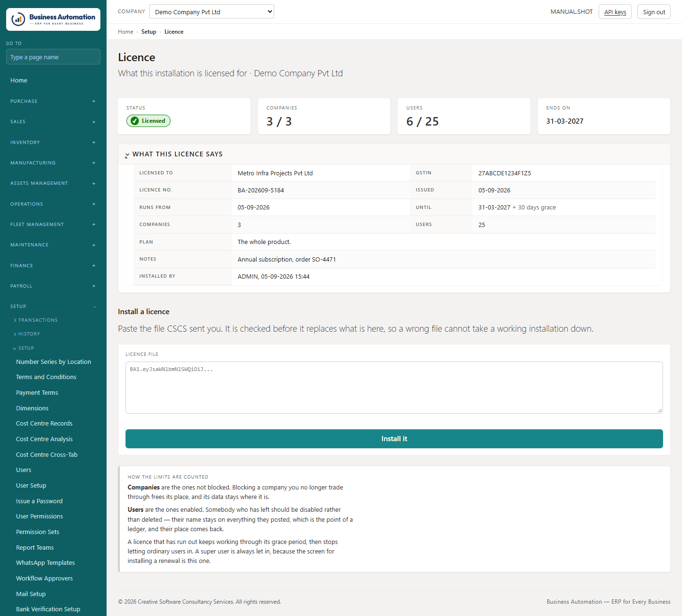The height and width of the screenshot is (616, 682).
Task: Open Report Teams page
Action: click(35, 548)
